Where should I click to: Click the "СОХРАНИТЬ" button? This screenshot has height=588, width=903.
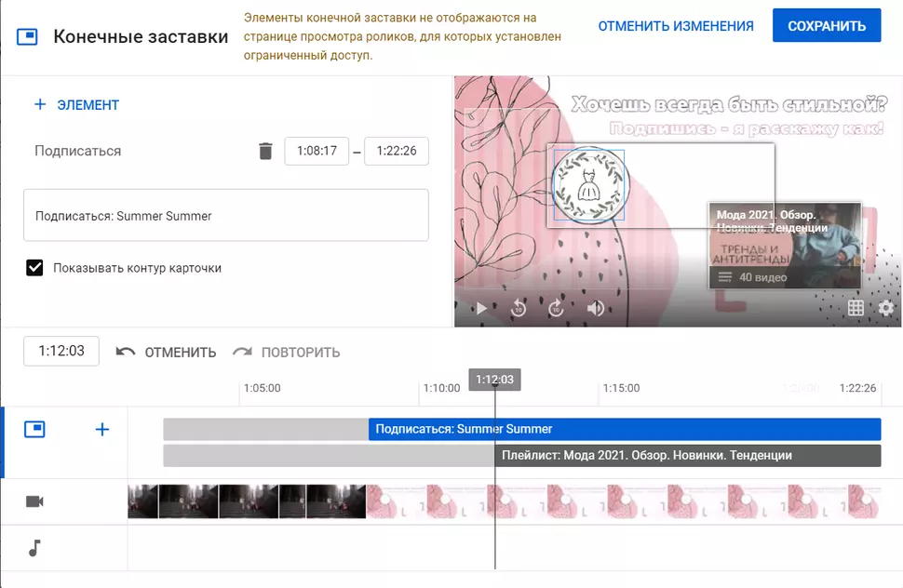pos(826,26)
